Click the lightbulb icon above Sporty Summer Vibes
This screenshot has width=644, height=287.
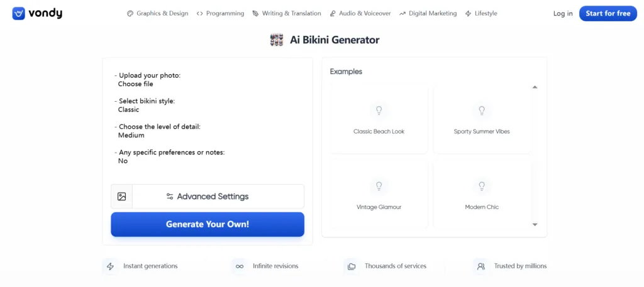click(482, 111)
